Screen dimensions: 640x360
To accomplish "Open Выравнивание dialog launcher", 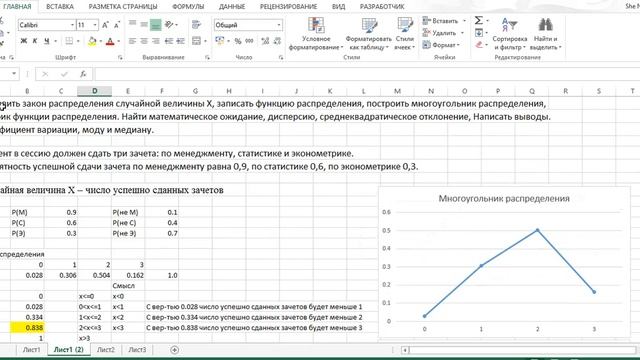I will coord(207,58).
